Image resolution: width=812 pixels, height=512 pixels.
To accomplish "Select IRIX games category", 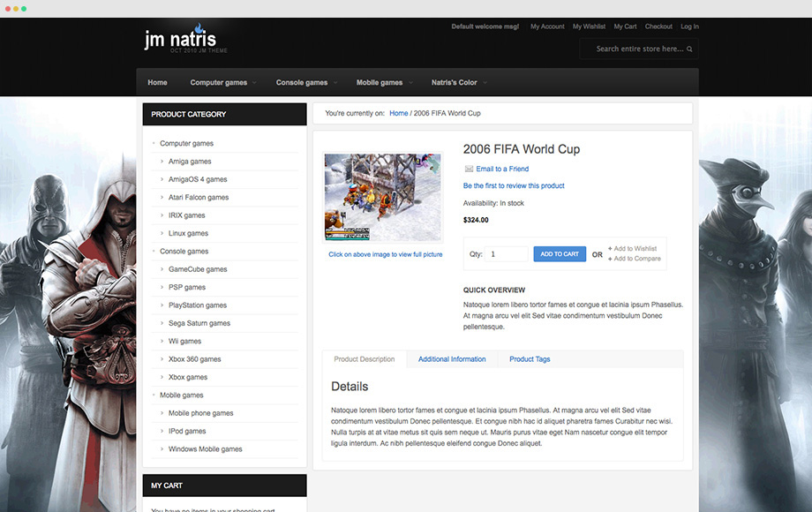I will tap(186, 215).
